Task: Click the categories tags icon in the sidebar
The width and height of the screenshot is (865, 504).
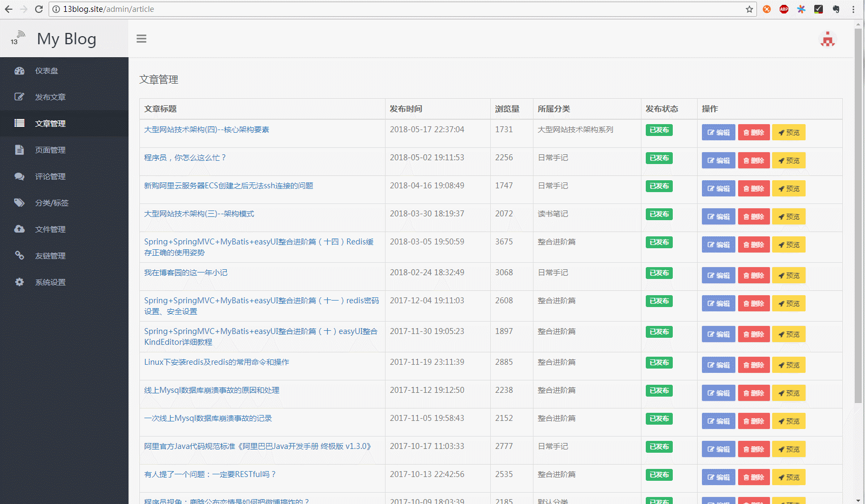Action: tap(19, 203)
